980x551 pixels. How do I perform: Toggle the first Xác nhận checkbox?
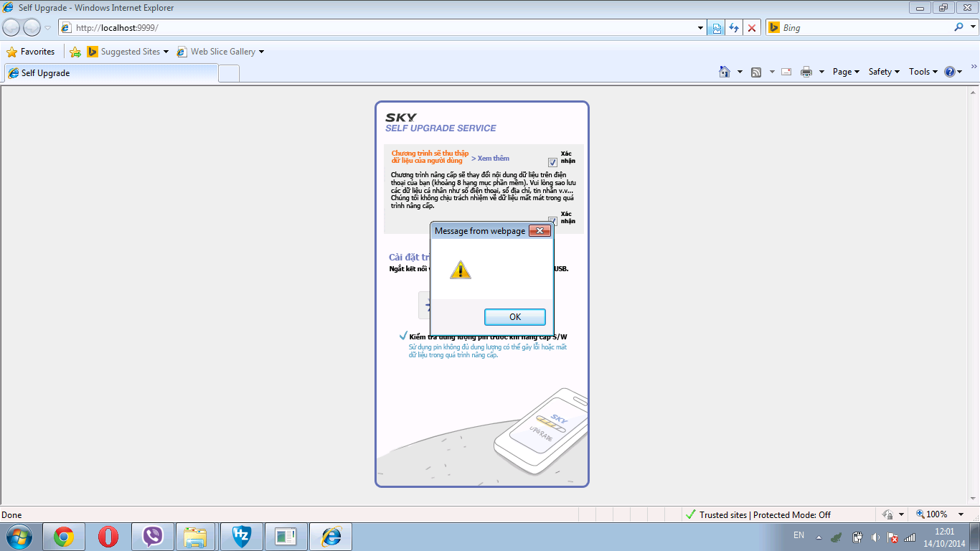point(552,162)
